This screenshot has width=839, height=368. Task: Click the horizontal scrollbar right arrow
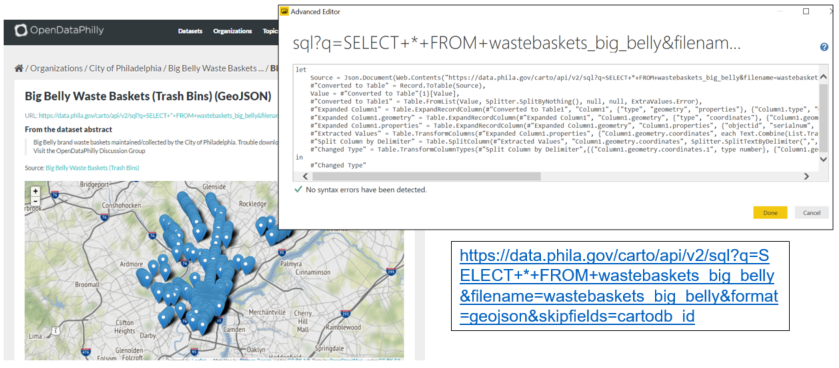[x=807, y=176]
